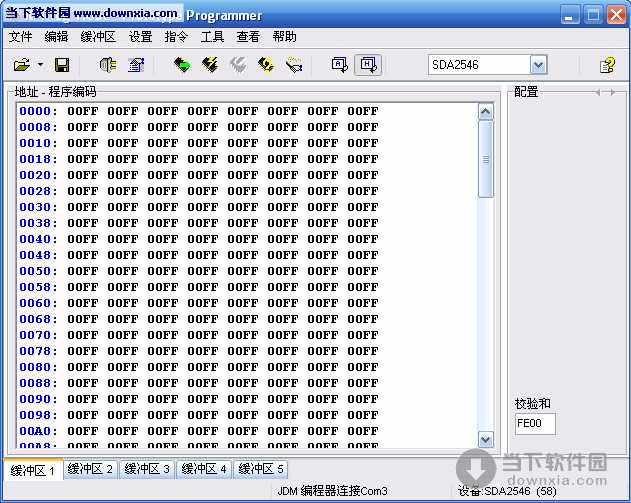Open the options properties icon
The width and height of the screenshot is (631, 503).
coord(136,65)
